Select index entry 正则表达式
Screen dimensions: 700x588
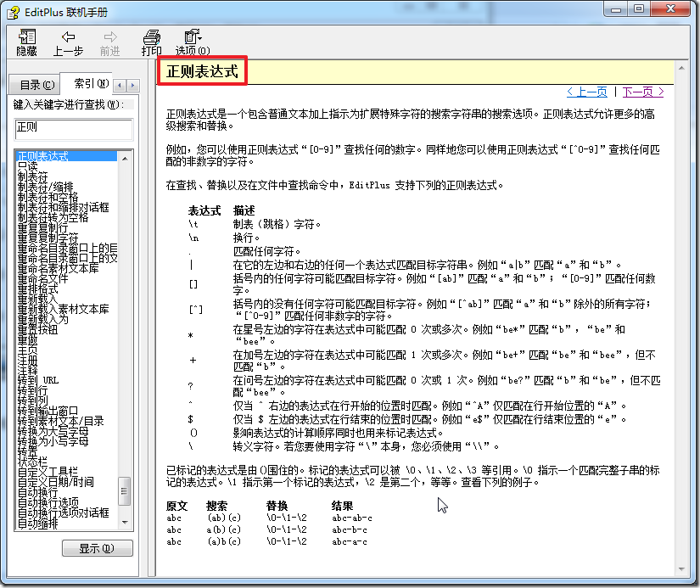tap(66, 156)
